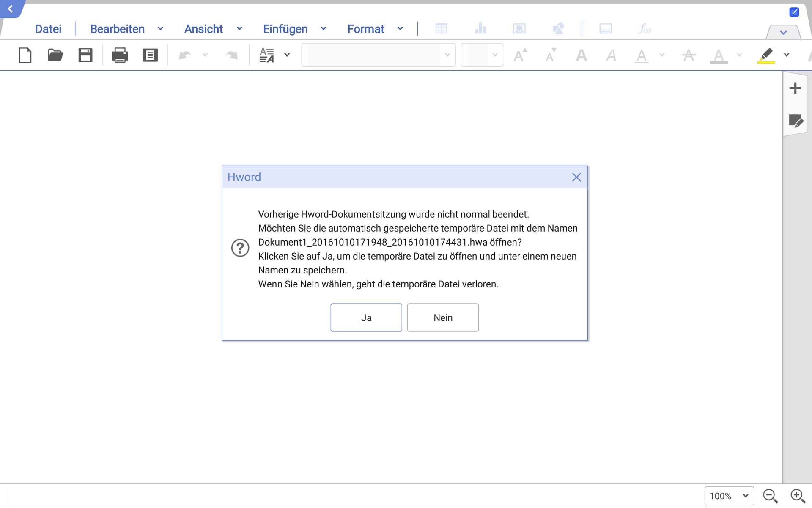Screen dimensions: 812x508
Task: Increase font size with the A-up icon
Action: pos(520,55)
